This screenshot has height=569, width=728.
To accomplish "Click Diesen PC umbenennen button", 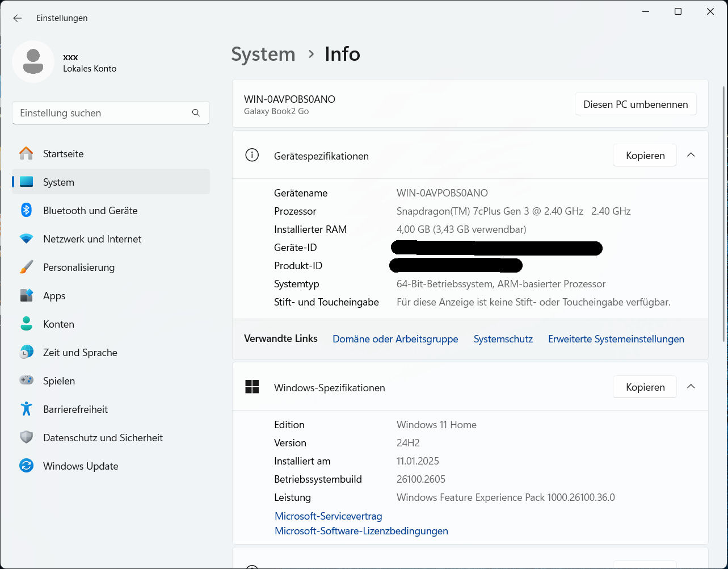I will (636, 104).
